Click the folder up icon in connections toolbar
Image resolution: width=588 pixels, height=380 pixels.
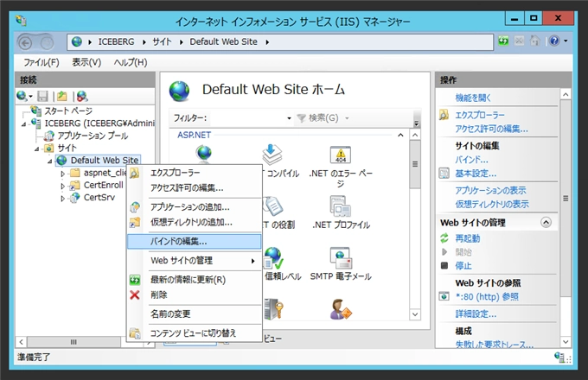(62, 96)
